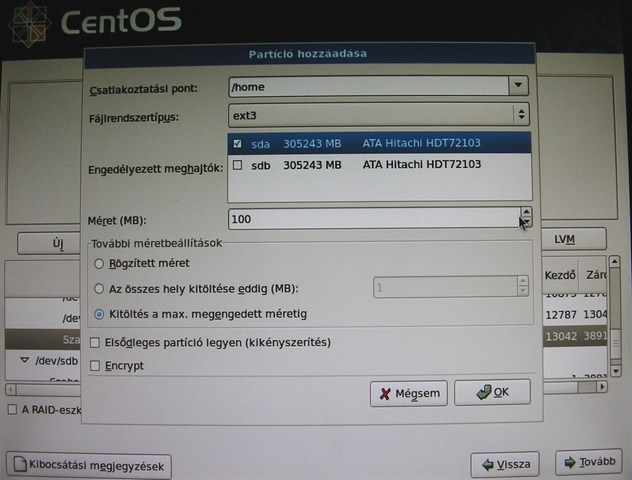Select Az összes hely kitöltése eddig option
This screenshot has width=632, height=480.
pyautogui.click(x=99, y=289)
